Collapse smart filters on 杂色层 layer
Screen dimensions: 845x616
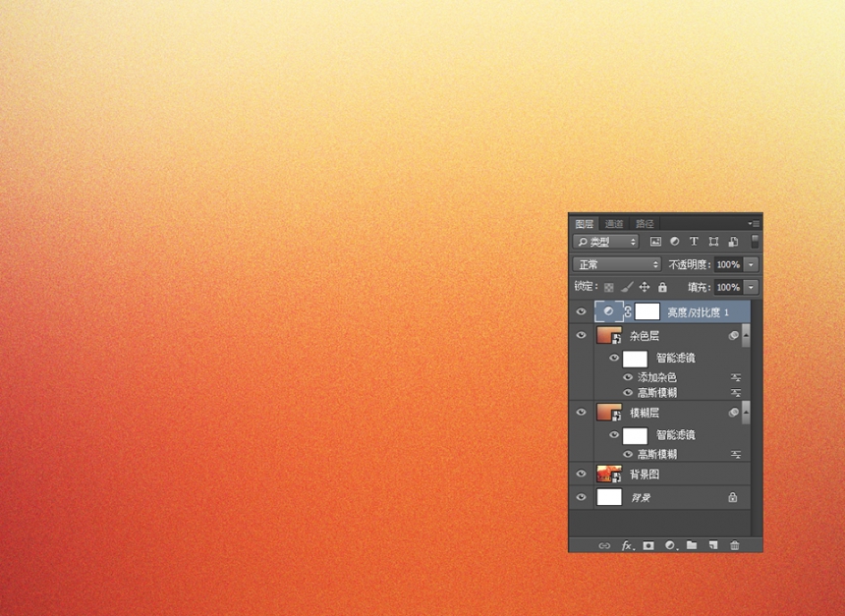[746, 335]
